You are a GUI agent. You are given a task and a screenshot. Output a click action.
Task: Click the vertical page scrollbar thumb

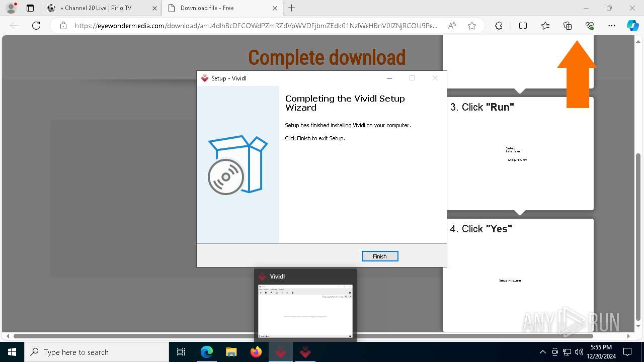point(638,236)
